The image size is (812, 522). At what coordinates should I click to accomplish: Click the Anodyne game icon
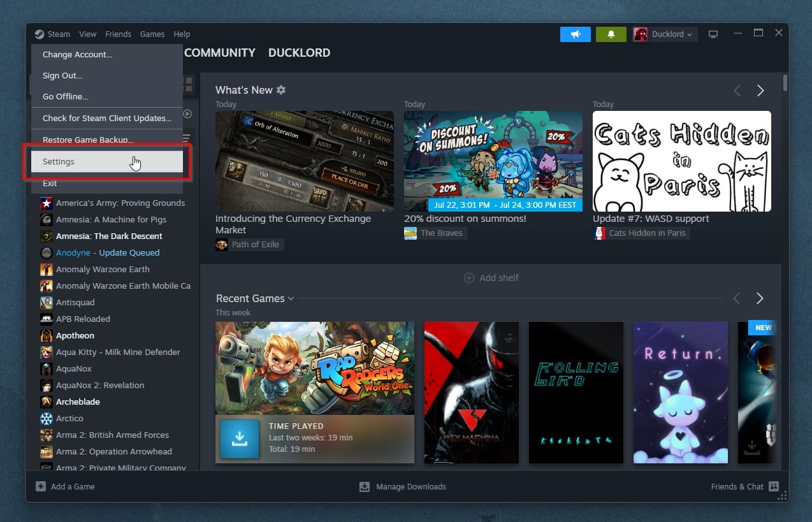[47, 253]
